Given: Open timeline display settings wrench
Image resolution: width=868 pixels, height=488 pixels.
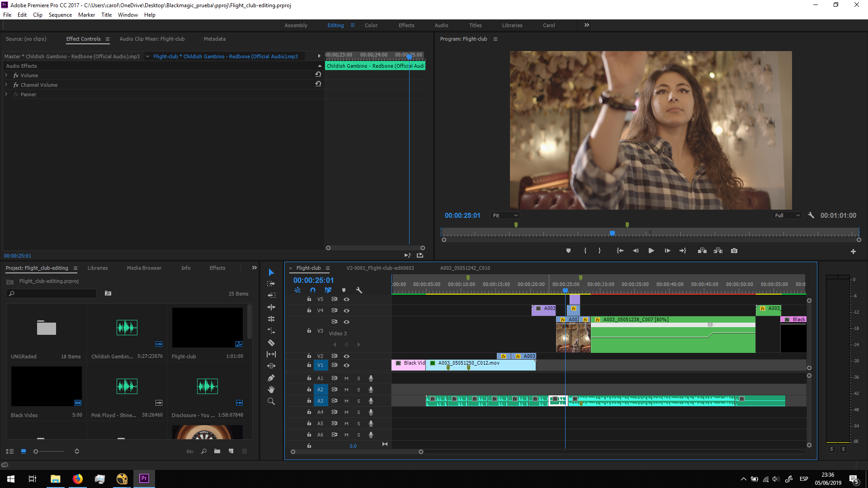Looking at the screenshot, I should (x=359, y=290).
